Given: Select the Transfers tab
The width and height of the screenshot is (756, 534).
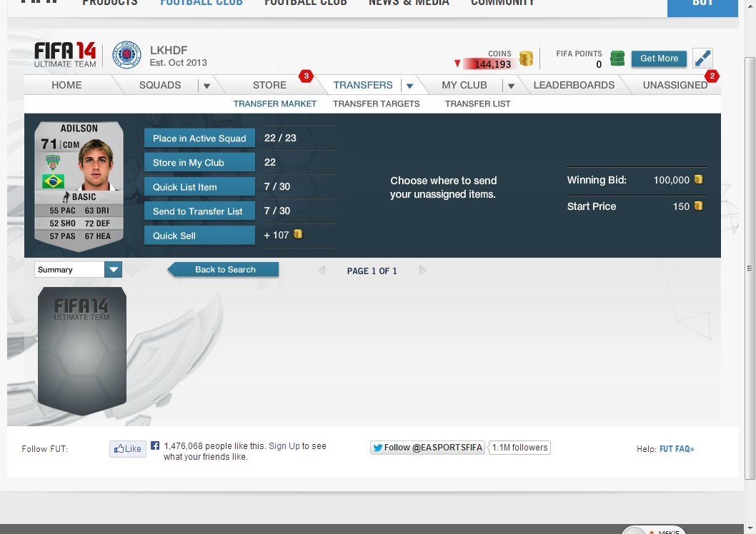Looking at the screenshot, I should (363, 85).
